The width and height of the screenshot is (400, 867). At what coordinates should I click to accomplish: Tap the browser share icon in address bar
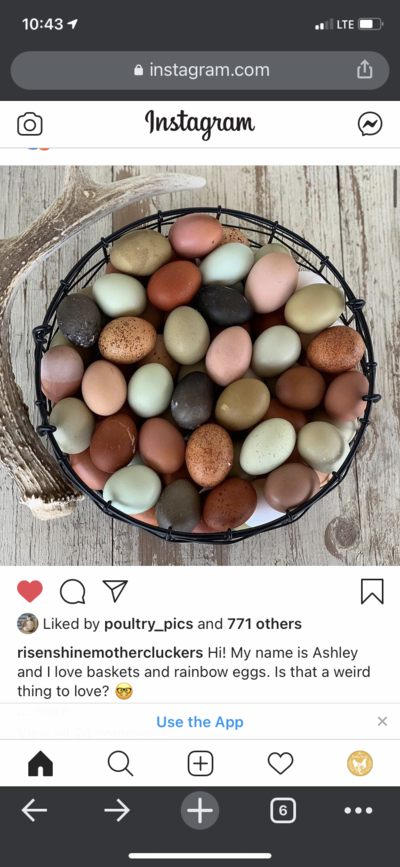[365, 70]
